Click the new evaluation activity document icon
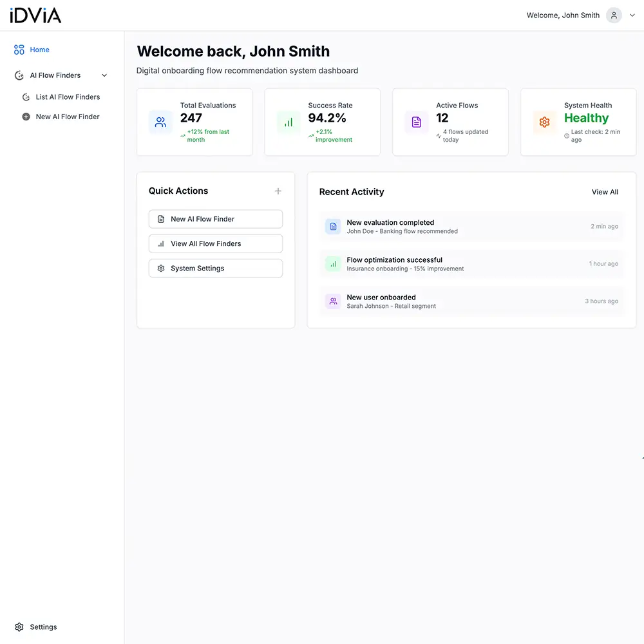644x644 pixels. coord(332,226)
